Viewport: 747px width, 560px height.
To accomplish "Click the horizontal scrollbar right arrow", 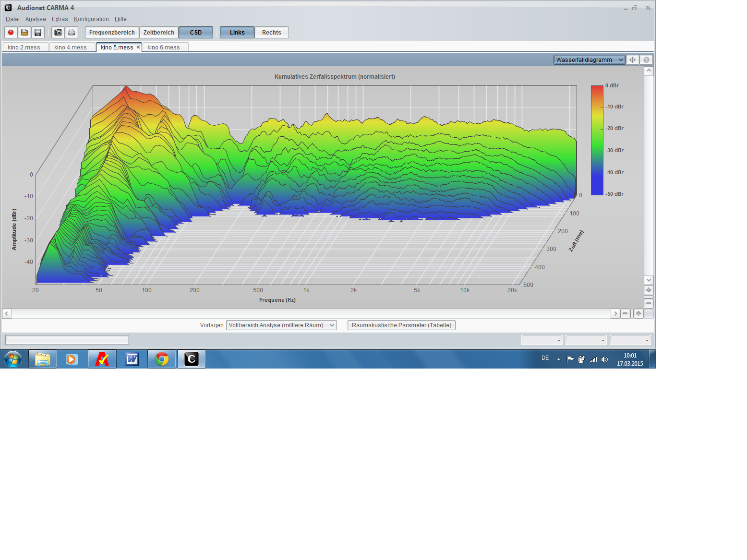I will coord(615,313).
